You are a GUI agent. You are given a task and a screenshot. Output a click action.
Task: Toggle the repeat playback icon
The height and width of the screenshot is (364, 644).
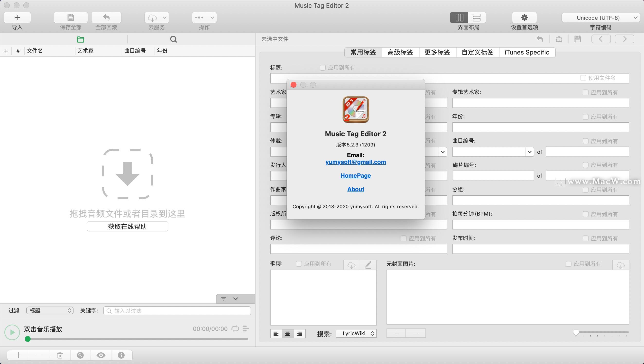tap(235, 328)
